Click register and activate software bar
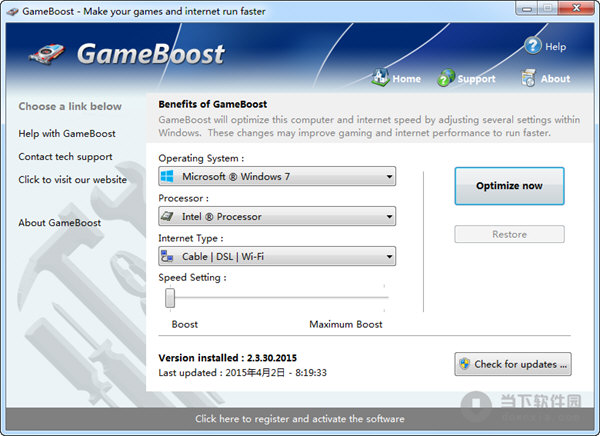Screen dimensions: 600x436 (300, 419)
